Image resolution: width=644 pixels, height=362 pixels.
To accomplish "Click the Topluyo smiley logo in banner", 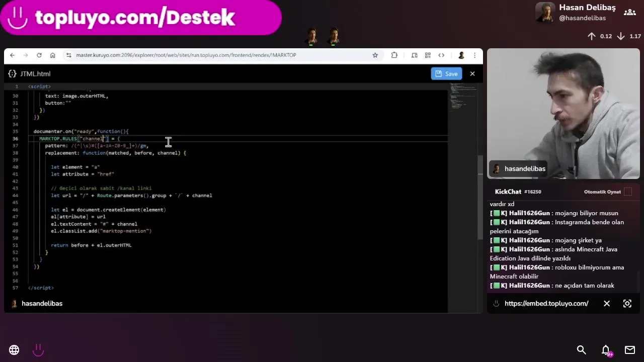I will [18, 18].
